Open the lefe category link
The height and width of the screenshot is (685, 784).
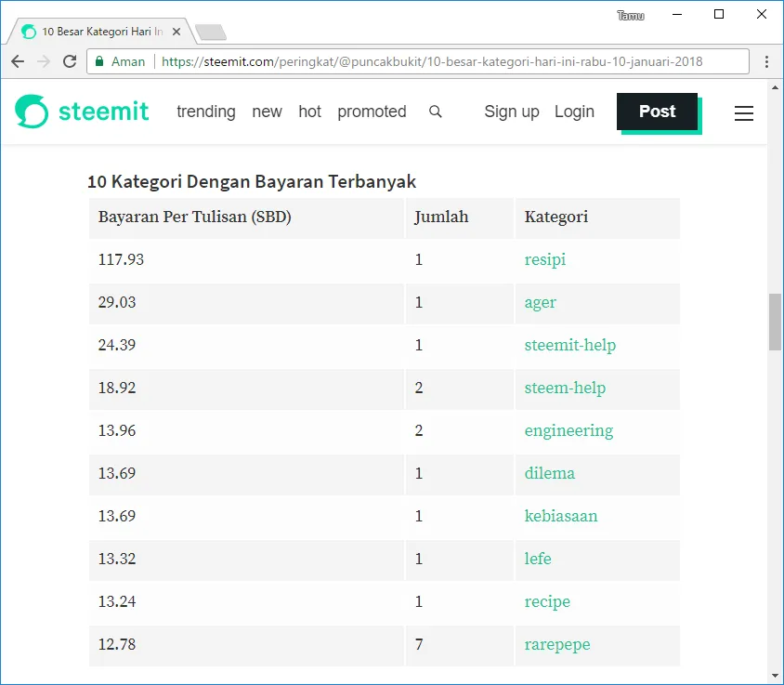click(538, 559)
